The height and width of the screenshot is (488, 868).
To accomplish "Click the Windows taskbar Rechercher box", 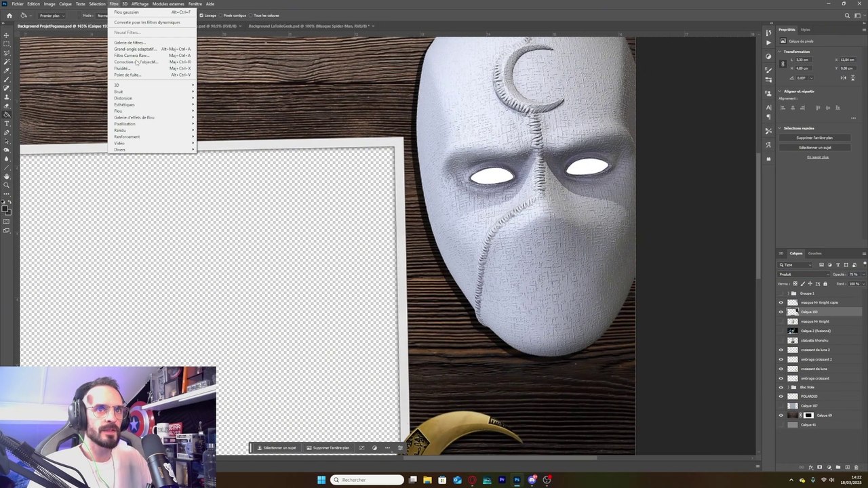I will click(367, 480).
